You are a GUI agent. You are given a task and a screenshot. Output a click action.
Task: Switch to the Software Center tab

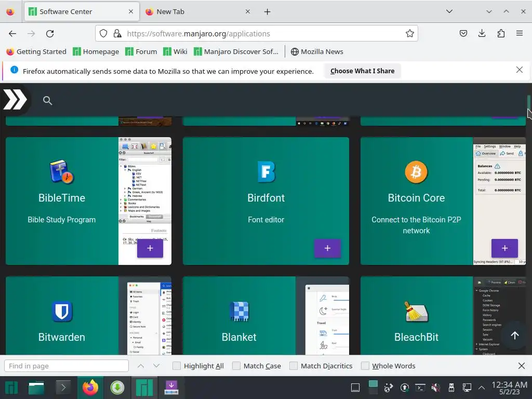point(82,12)
